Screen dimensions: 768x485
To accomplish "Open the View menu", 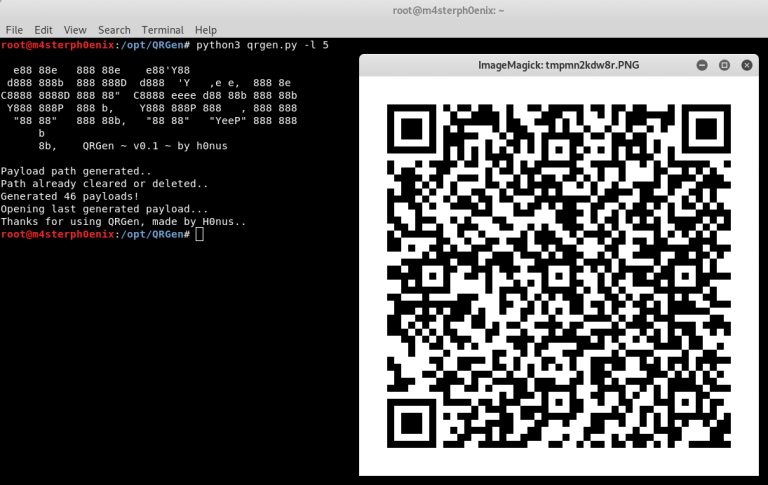I will (75, 30).
